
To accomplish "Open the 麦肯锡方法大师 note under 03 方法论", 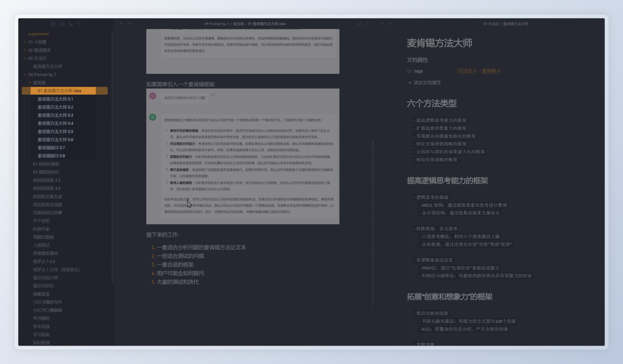I will tap(47, 66).
